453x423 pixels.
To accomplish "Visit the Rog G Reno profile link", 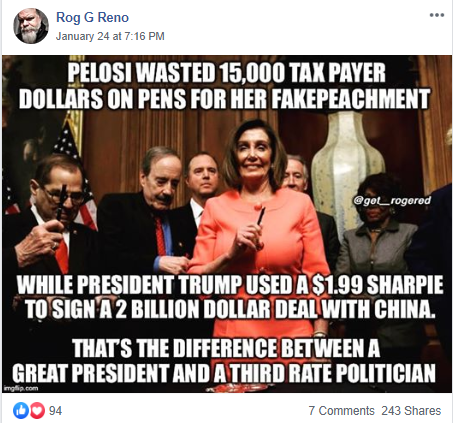I will pos(92,17).
